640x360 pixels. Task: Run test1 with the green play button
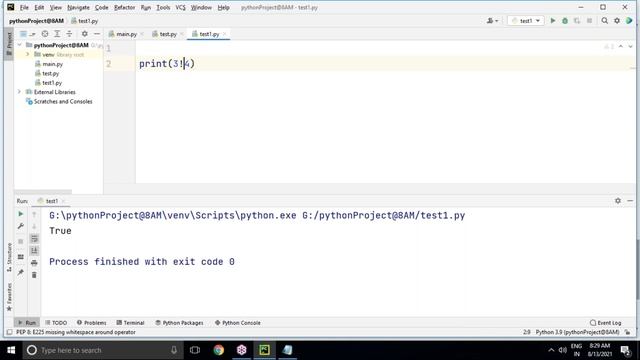point(553,20)
